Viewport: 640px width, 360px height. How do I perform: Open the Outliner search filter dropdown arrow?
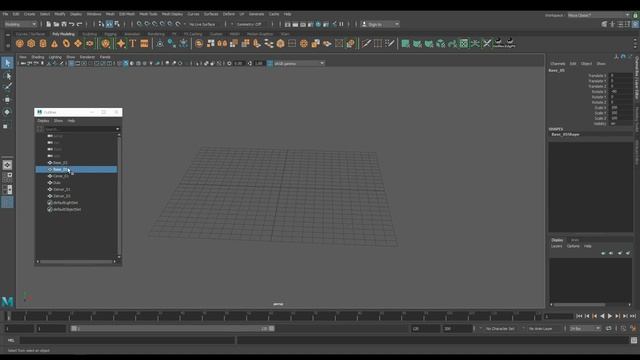[118, 129]
